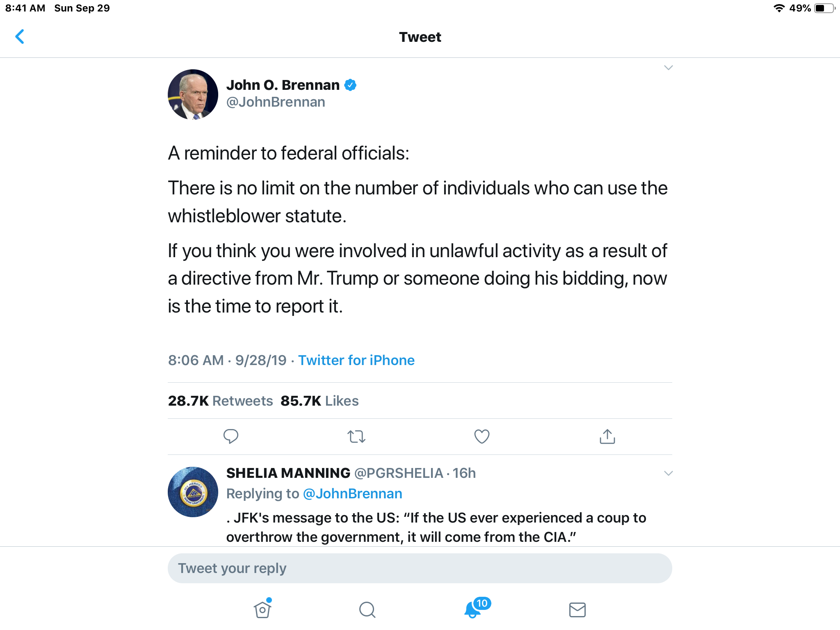The image size is (840, 630).
Task: Tap the share tweet icon
Action: (607, 436)
